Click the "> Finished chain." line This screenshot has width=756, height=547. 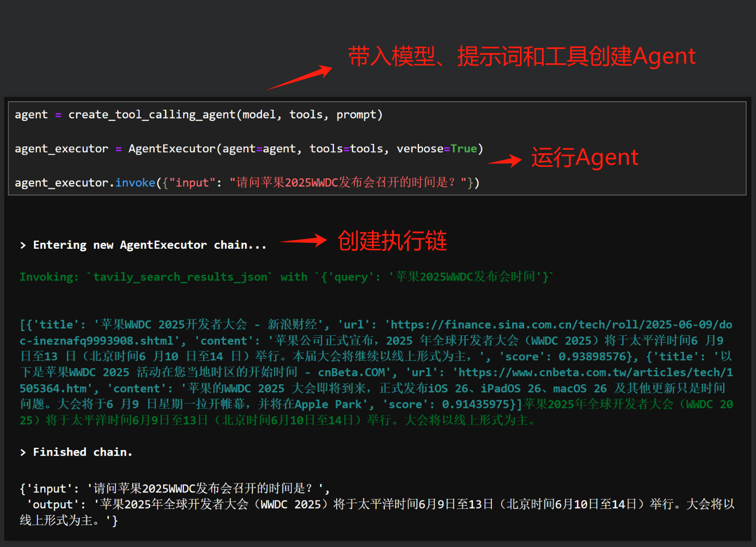click(x=76, y=452)
